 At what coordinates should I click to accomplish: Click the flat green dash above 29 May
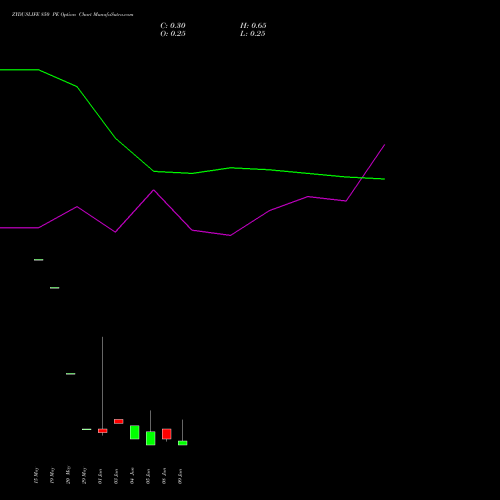tap(87, 429)
